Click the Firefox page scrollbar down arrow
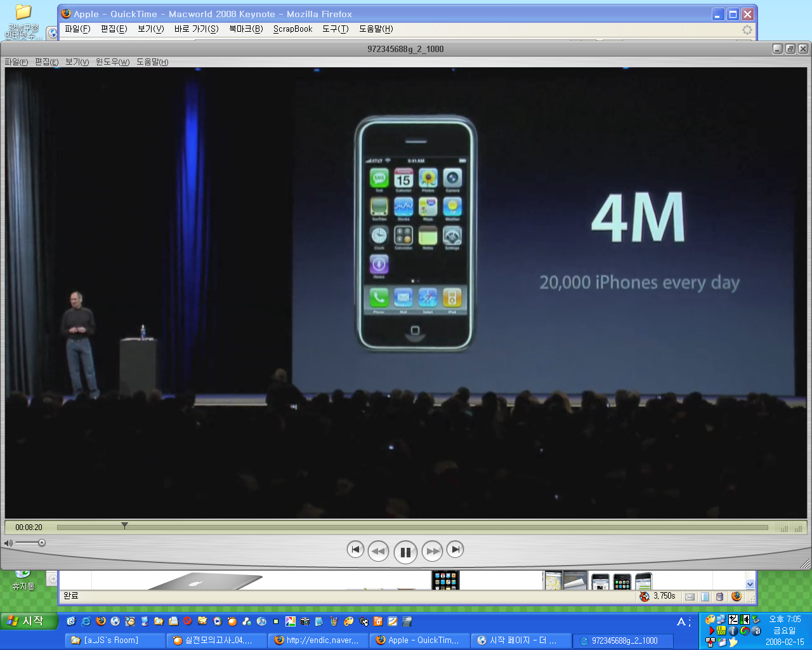Viewport: 812px width, 650px height. 750,584
